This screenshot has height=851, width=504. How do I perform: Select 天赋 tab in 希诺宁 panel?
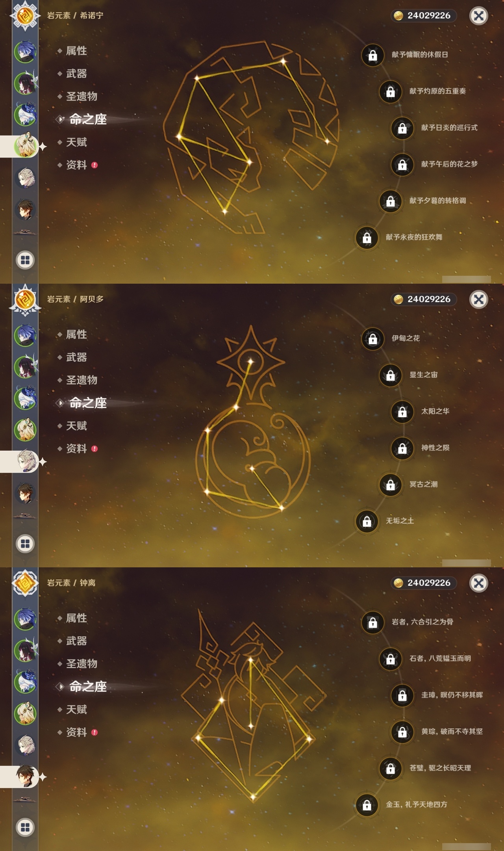coord(76,142)
